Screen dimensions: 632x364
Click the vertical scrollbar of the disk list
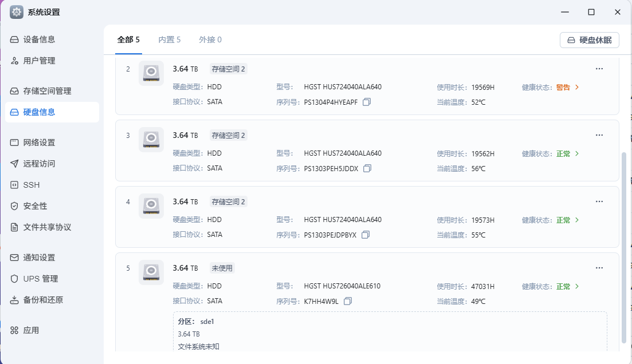pos(624,246)
